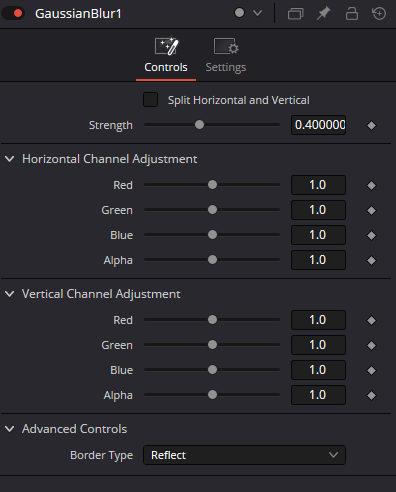Add keyframe for Horizontal Green
Viewport: 396px width, 492px height.
click(x=371, y=210)
